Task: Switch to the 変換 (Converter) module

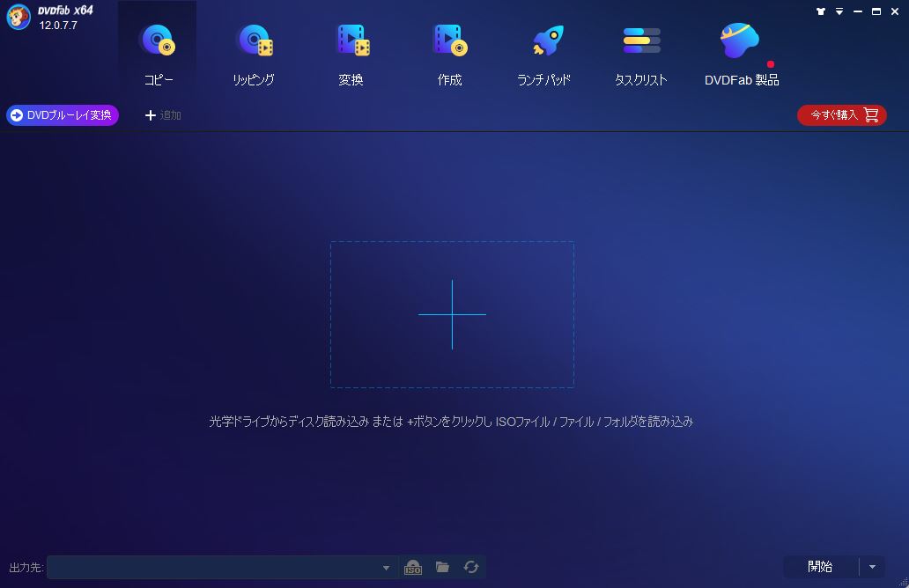Action: click(351, 53)
